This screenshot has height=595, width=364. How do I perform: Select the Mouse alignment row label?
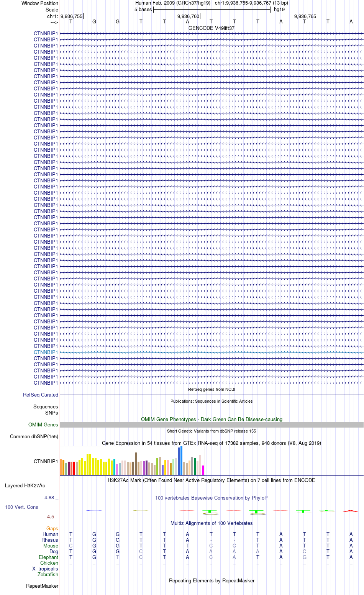click(x=51, y=546)
